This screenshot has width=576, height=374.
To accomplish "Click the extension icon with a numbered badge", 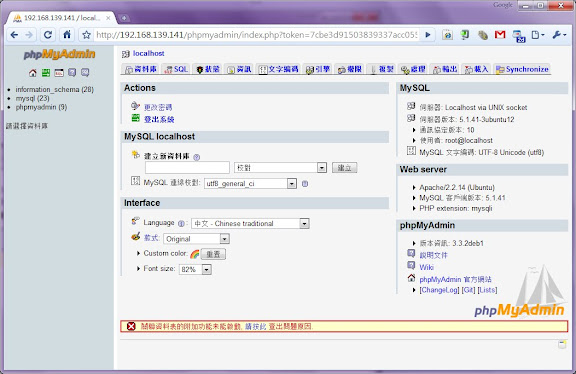I will [x=519, y=36].
